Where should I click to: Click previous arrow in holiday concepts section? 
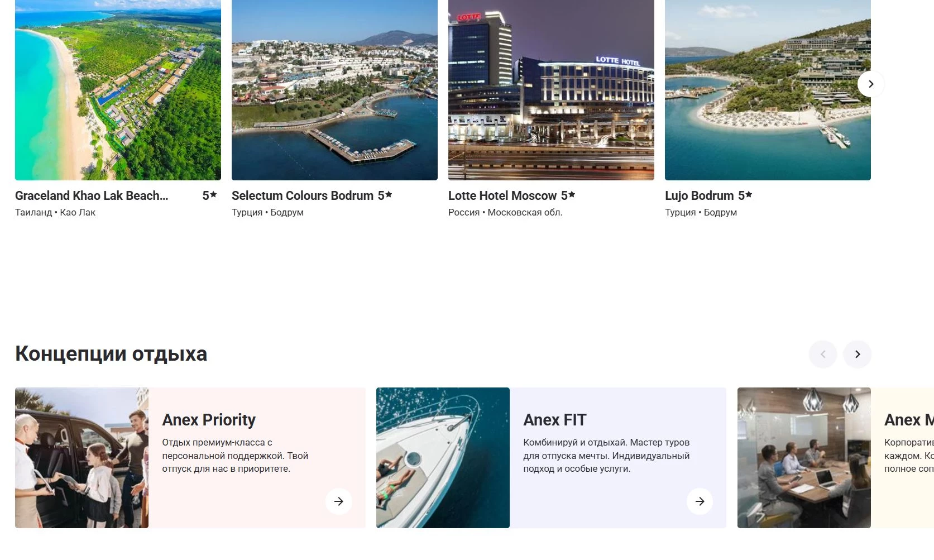pos(822,354)
